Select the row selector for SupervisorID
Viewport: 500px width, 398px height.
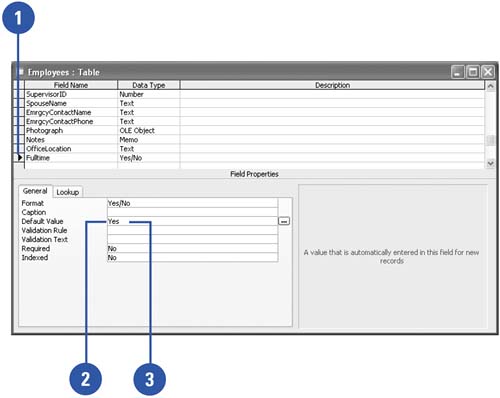pyautogui.click(x=20, y=94)
